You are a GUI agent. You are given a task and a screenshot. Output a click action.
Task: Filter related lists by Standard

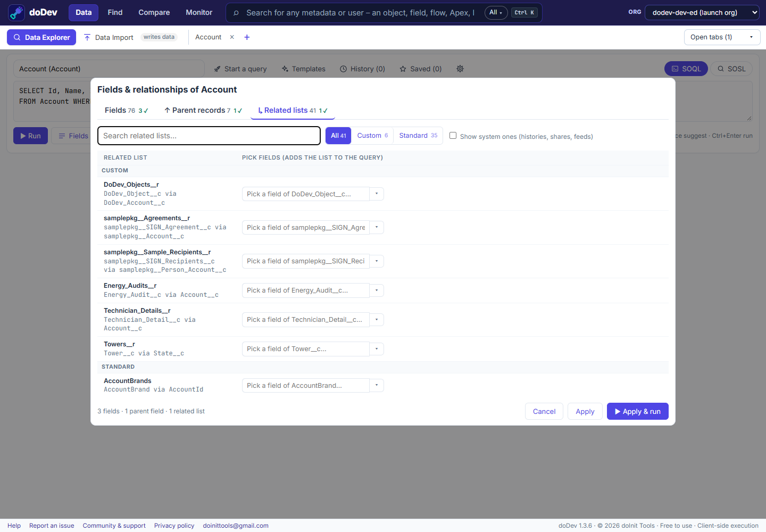click(x=418, y=136)
